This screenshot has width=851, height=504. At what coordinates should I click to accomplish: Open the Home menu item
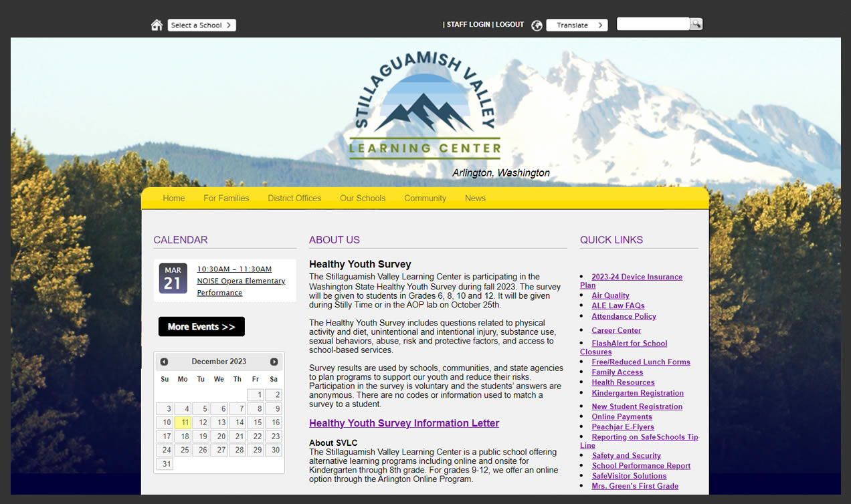pyautogui.click(x=174, y=198)
